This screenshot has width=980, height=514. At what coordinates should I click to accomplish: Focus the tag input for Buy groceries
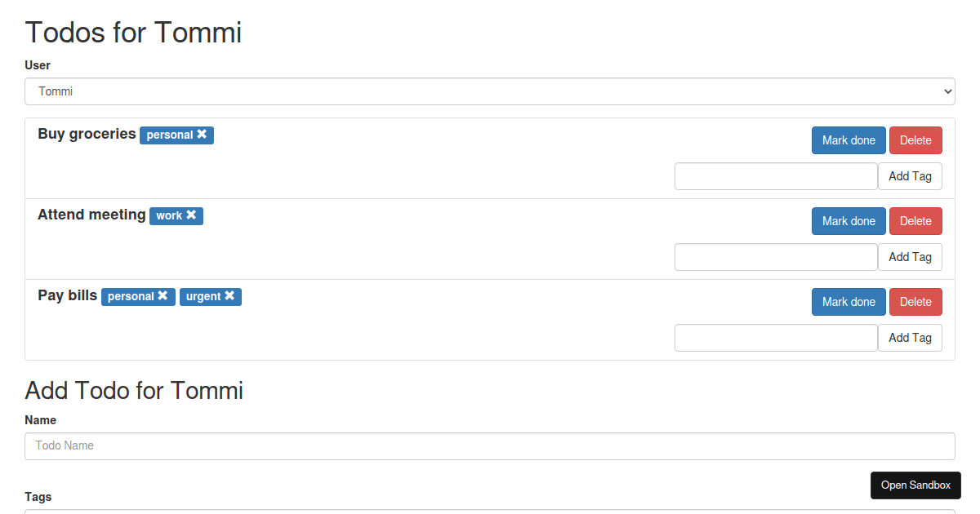(x=776, y=176)
